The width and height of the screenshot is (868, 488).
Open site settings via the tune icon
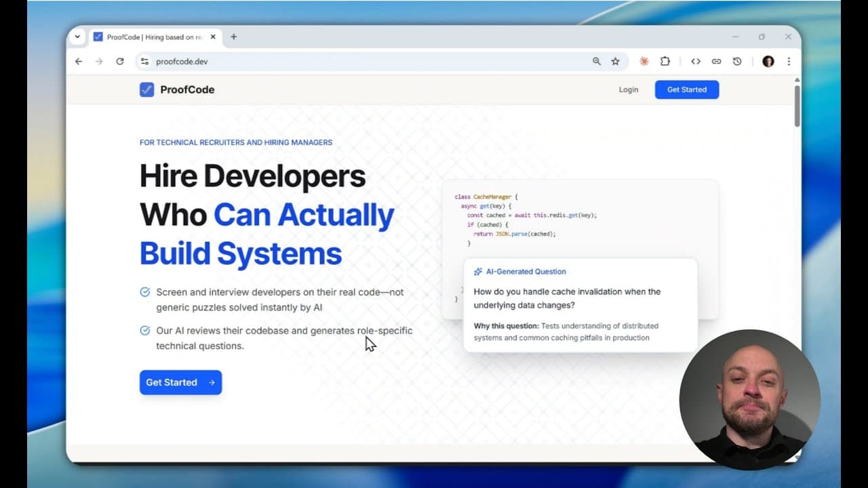pyautogui.click(x=144, y=61)
